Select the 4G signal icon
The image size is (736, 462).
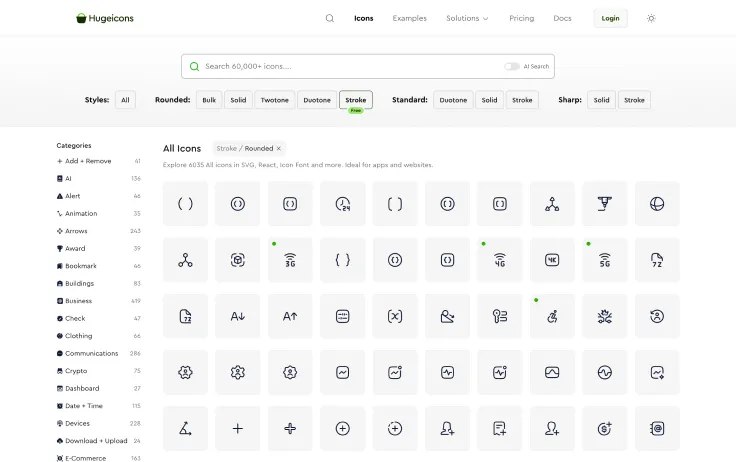pyautogui.click(x=500, y=260)
